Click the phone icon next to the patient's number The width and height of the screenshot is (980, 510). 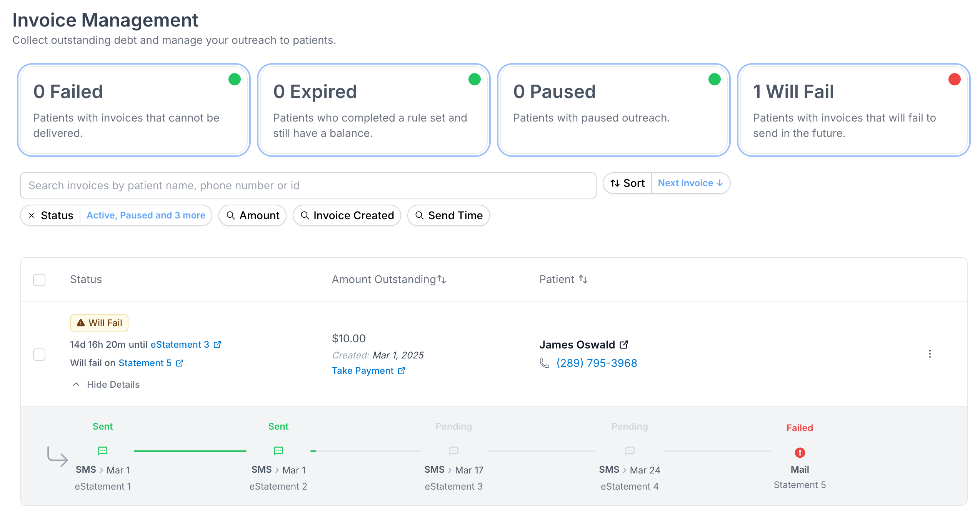(x=544, y=363)
